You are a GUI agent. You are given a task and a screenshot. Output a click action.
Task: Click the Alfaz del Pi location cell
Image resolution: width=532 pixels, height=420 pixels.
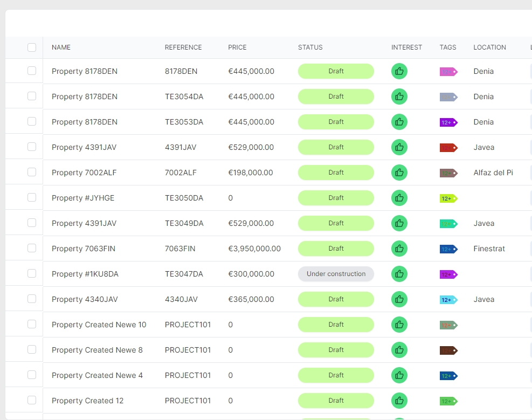[x=493, y=173]
